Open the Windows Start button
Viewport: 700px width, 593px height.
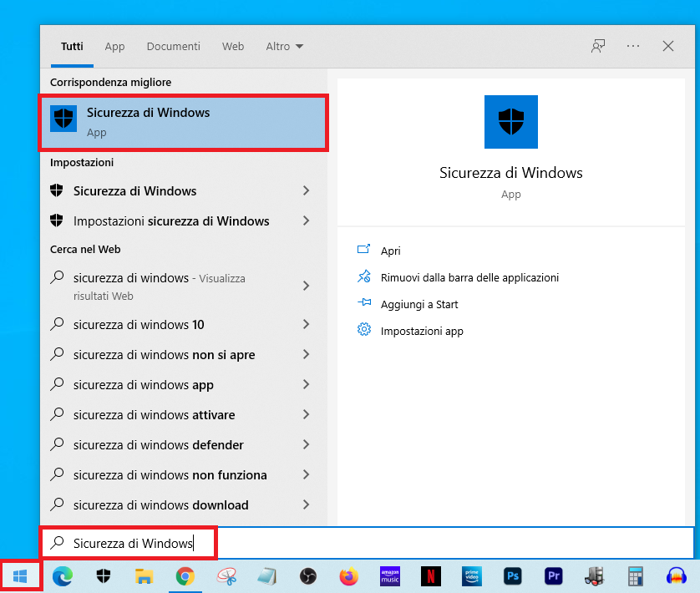20,576
